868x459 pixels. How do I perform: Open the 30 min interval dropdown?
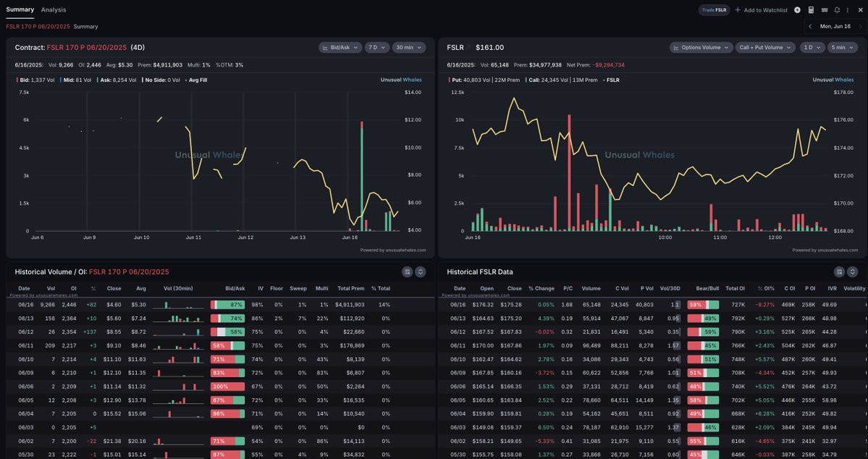click(x=409, y=48)
